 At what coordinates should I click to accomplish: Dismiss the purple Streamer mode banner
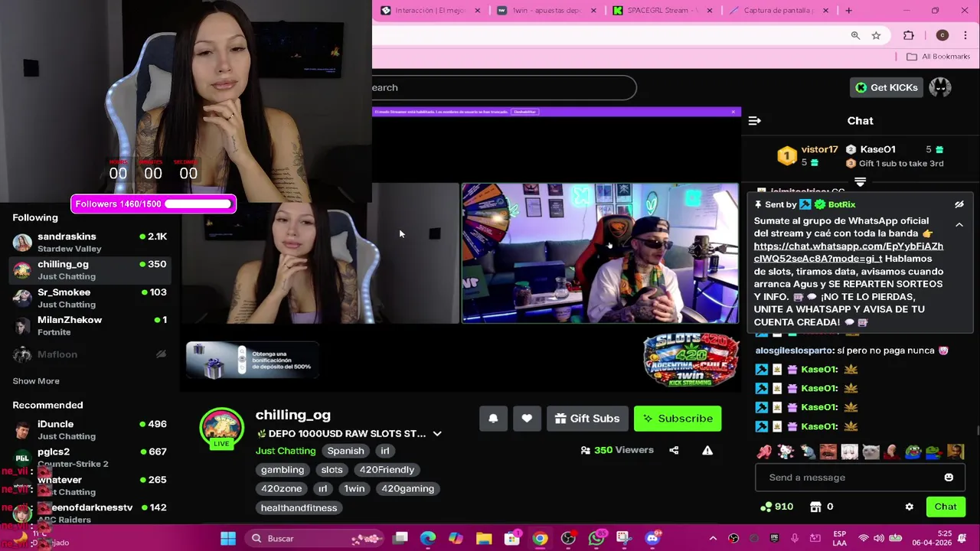(x=733, y=112)
